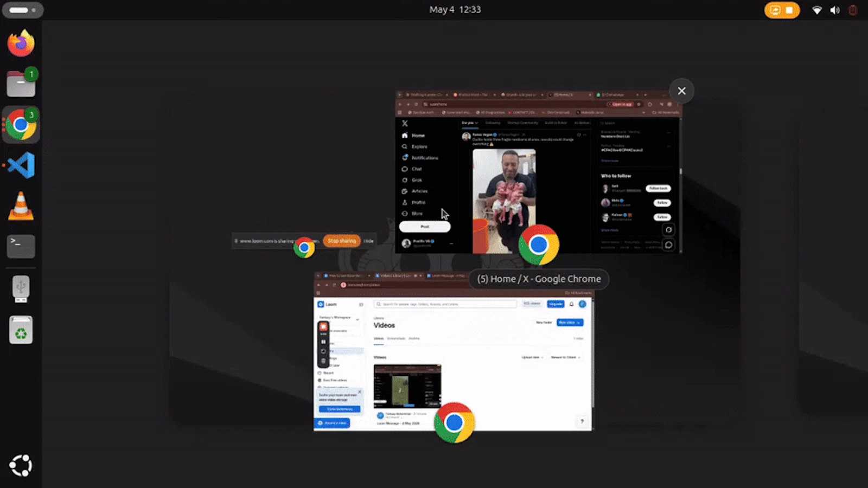The width and height of the screenshot is (868, 488).
Task: Delete the Loom recording with trash icon
Action: pos(323,361)
